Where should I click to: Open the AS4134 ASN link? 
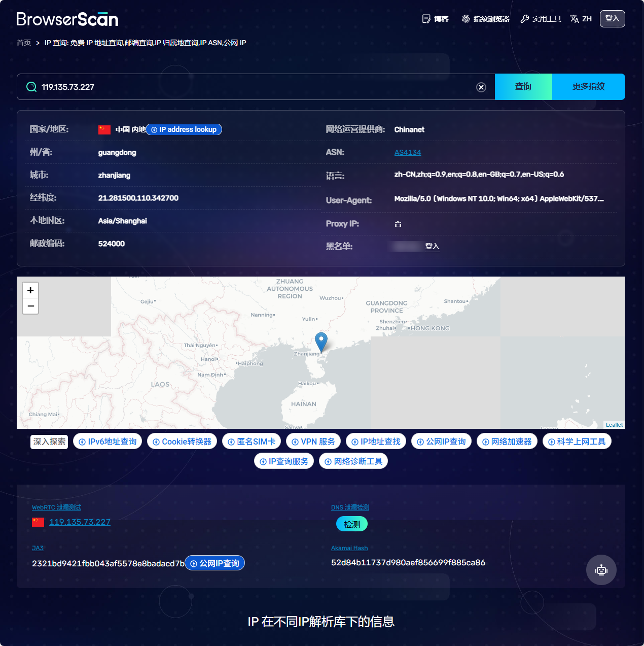coord(408,152)
